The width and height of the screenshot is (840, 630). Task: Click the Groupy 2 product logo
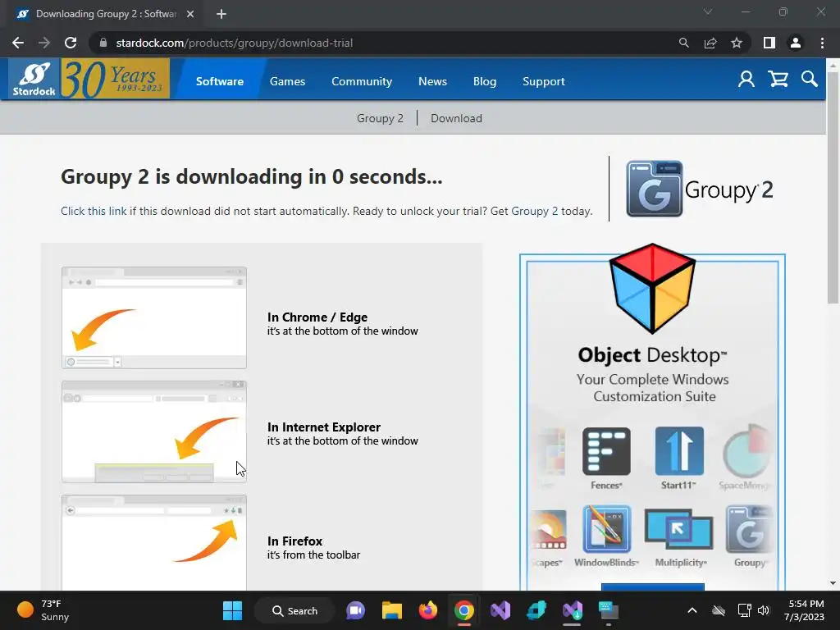700,189
